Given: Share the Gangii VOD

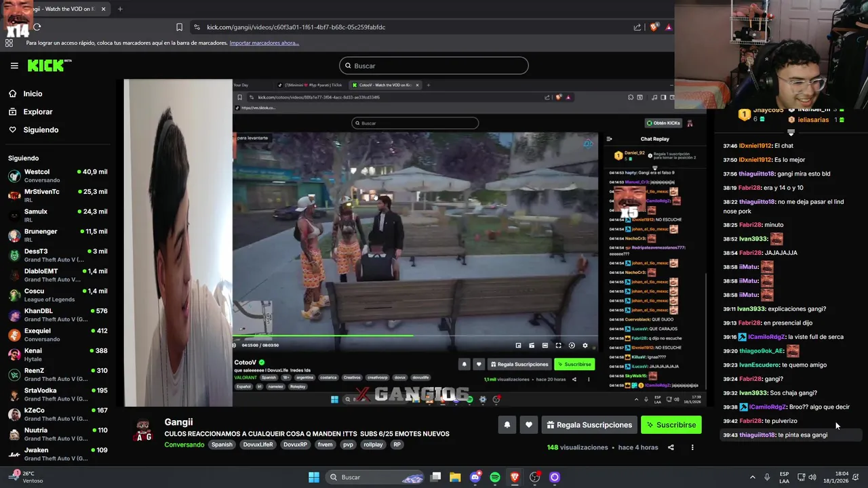Looking at the screenshot, I should [x=671, y=447].
